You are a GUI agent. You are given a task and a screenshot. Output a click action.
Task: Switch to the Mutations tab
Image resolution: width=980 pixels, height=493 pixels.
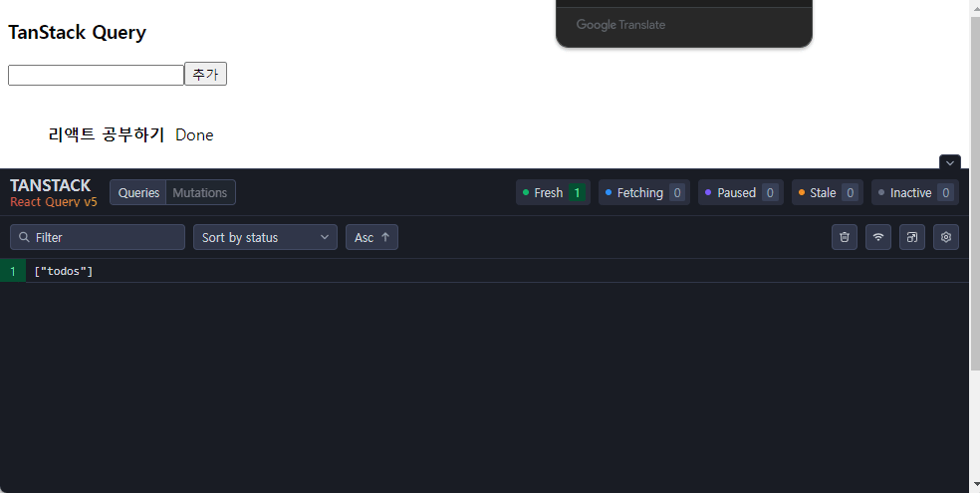pyautogui.click(x=200, y=192)
